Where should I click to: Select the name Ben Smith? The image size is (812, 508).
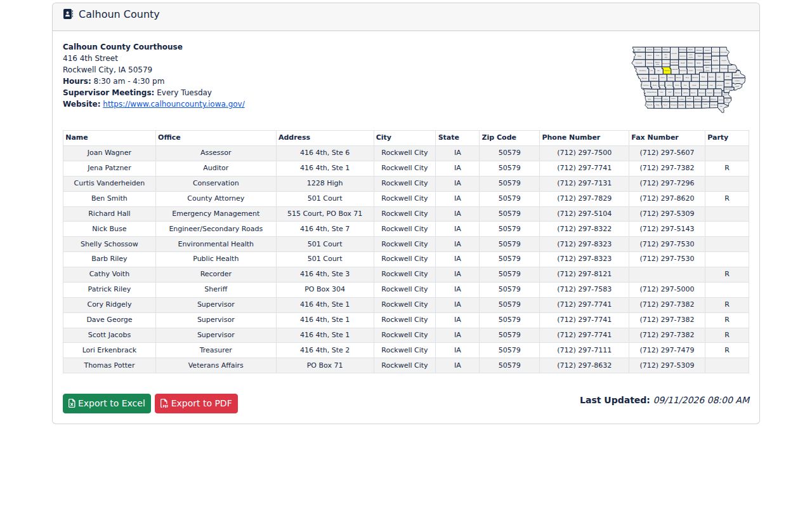point(109,199)
